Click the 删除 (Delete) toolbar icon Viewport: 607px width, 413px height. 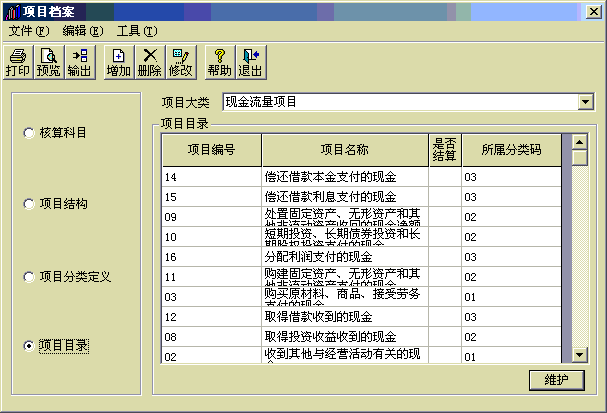click(x=149, y=62)
